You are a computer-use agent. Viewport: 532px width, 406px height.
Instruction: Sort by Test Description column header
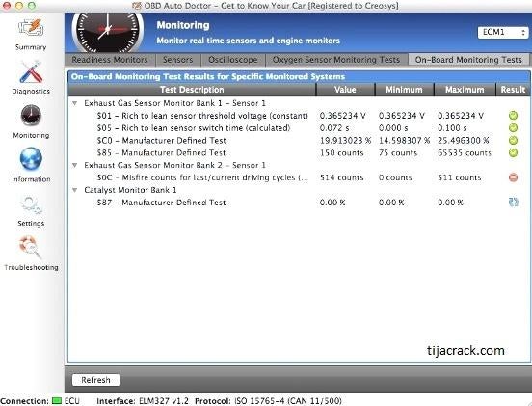(192, 90)
